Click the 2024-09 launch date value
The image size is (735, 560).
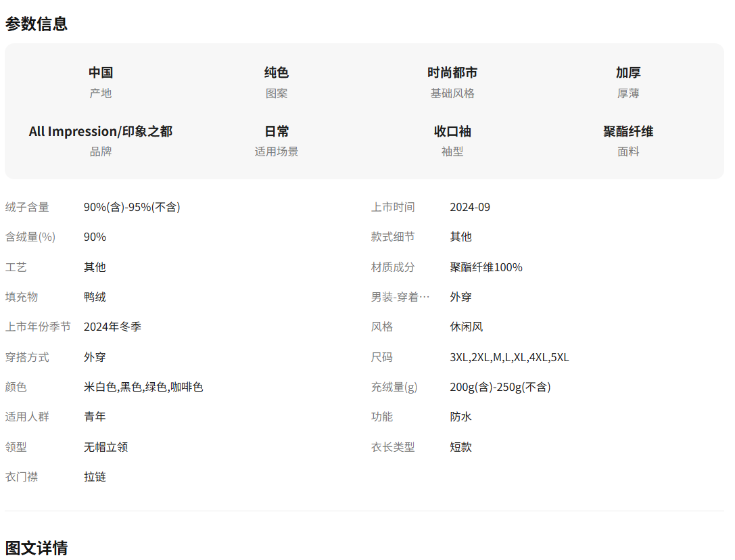pyautogui.click(x=470, y=207)
